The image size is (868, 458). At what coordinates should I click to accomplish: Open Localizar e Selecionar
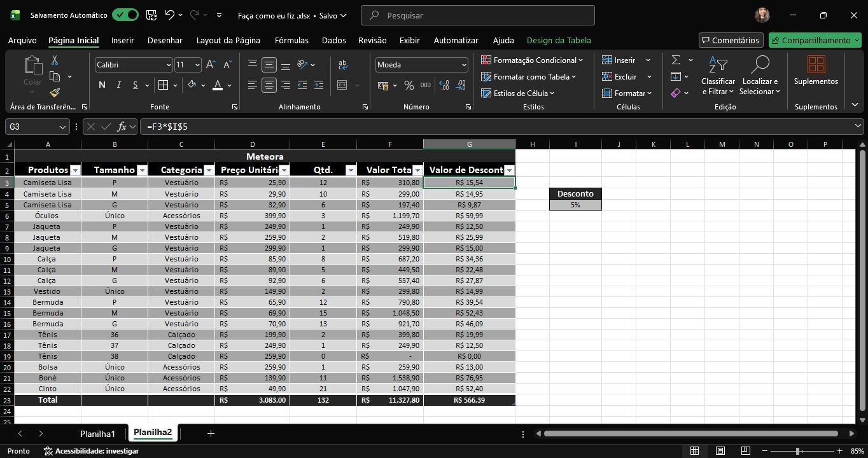760,75
